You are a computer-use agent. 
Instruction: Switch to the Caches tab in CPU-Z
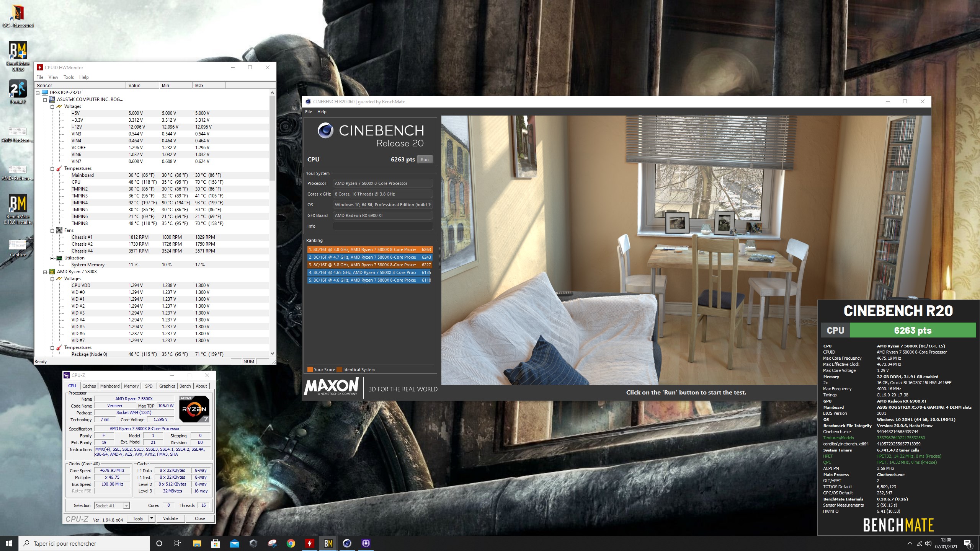(89, 386)
